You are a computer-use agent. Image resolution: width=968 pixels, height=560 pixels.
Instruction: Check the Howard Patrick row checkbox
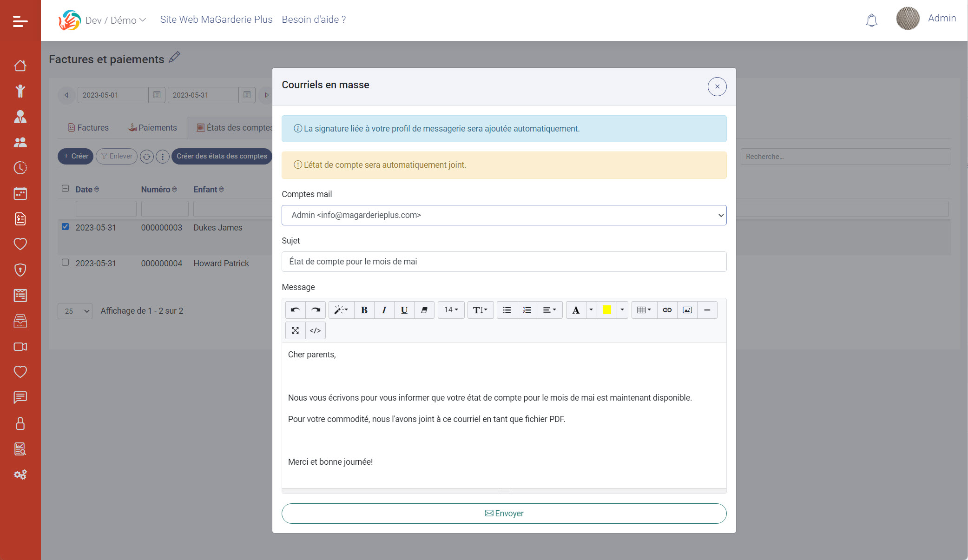66,263
